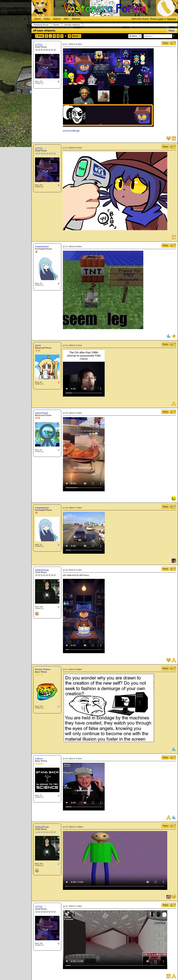Mute the Baldi 2:04 video
The image size is (178, 980).
(148, 882)
